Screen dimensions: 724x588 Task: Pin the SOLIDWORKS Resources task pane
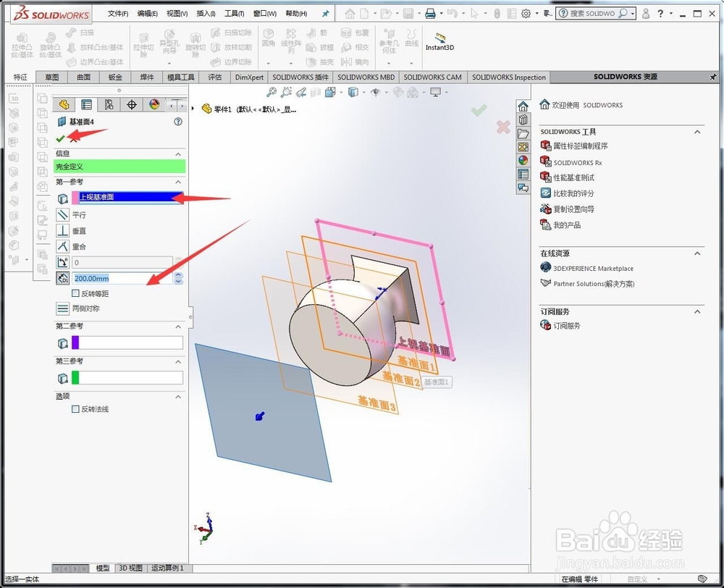pyautogui.click(x=713, y=77)
